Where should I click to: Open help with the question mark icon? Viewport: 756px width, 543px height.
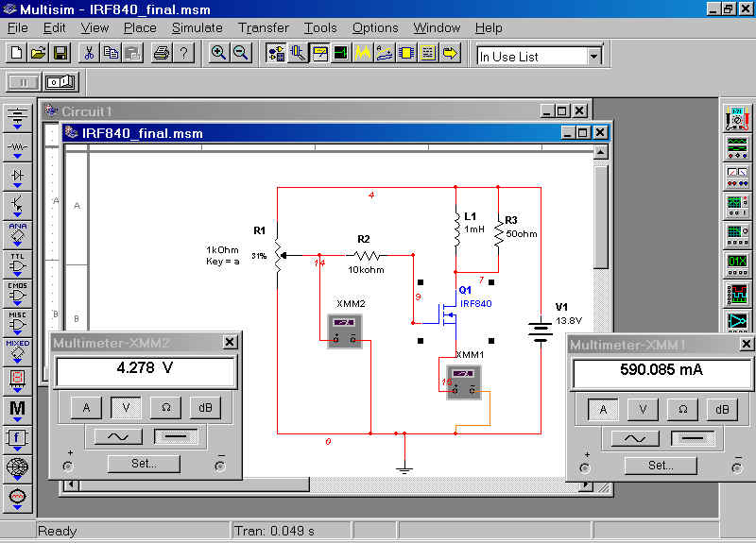tap(183, 53)
